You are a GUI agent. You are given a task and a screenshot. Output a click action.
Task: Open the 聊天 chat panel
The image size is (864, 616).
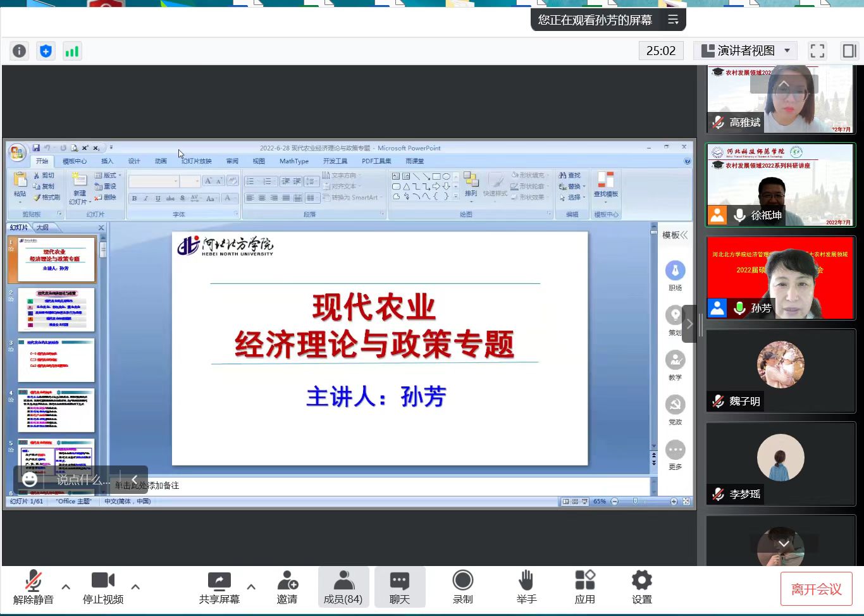[x=399, y=587]
